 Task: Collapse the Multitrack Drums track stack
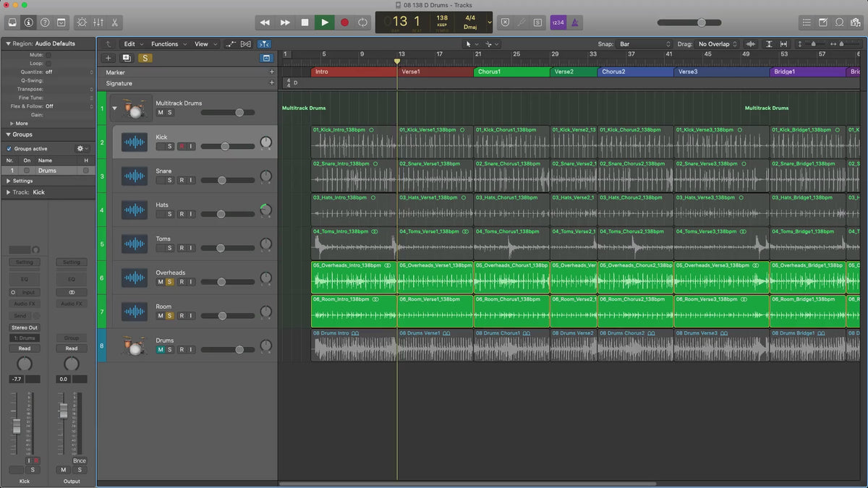point(114,108)
